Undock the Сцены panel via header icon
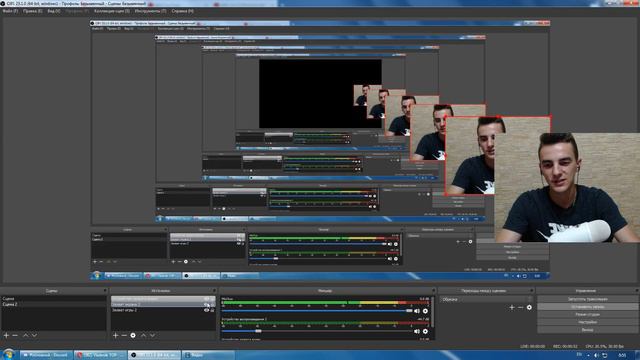Screen dimensions: 640x360 click(x=105, y=291)
